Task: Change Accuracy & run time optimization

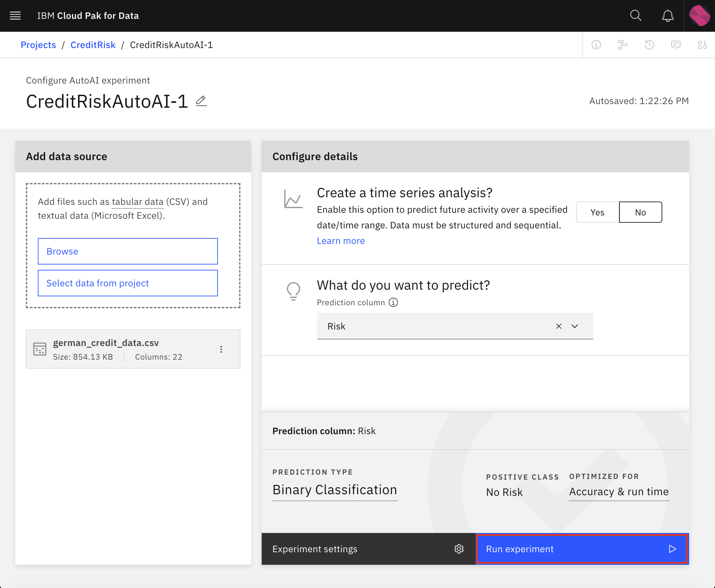Action: 619,492
